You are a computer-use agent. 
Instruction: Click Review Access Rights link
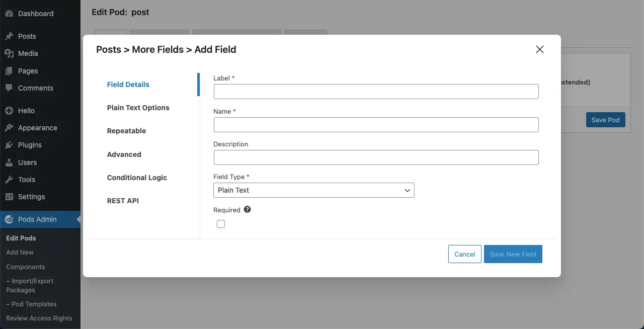click(39, 318)
